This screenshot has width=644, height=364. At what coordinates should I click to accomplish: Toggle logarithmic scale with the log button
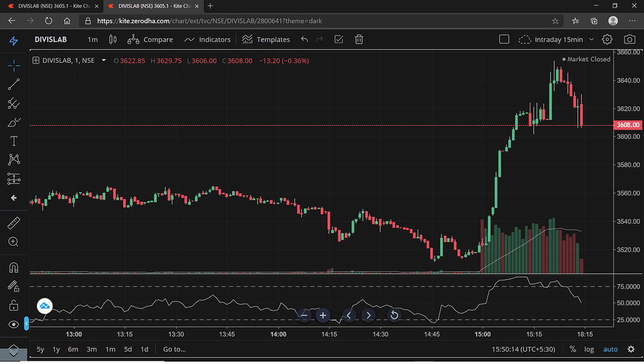tap(589, 349)
